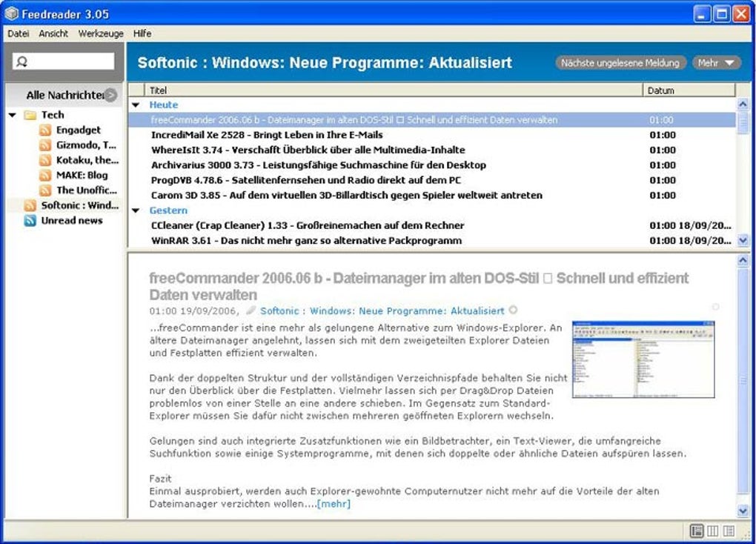Open the Ansicht menu

[x=53, y=33]
